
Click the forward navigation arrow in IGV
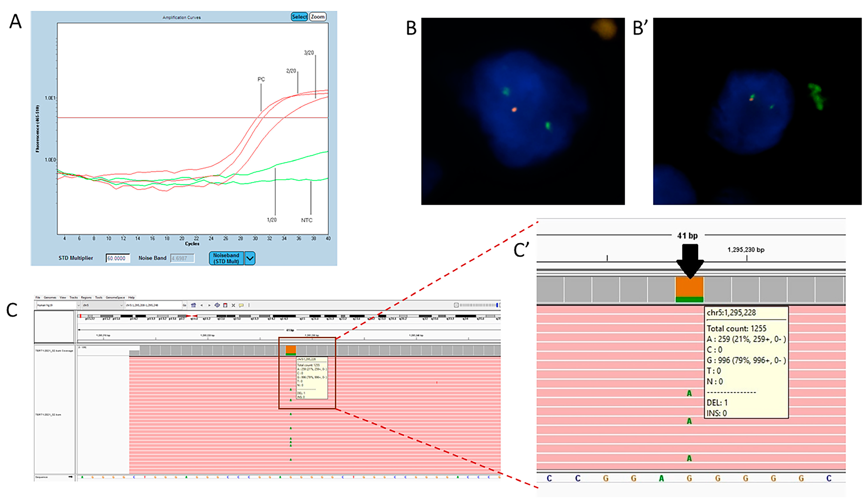click(x=209, y=305)
